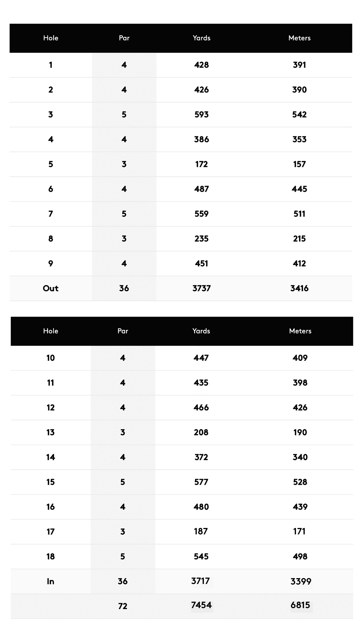Select the Par header in the top table

[124, 38]
